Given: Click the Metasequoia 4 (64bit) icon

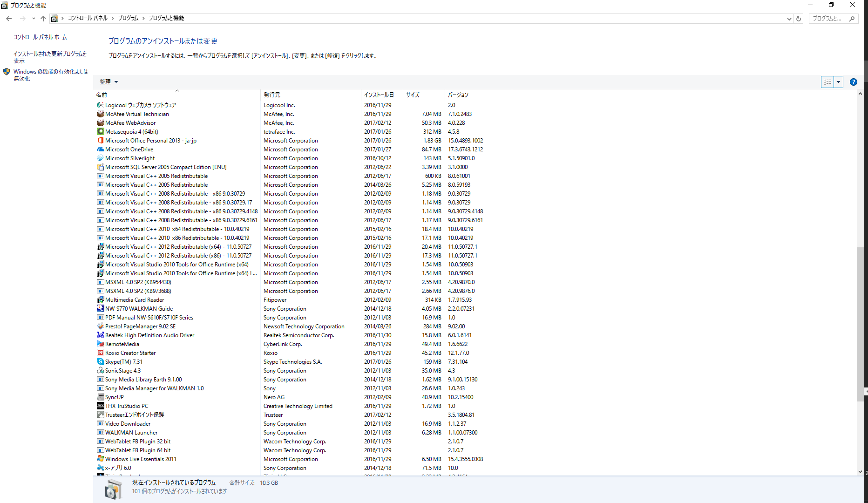Looking at the screenshot, I should point(100,132).
